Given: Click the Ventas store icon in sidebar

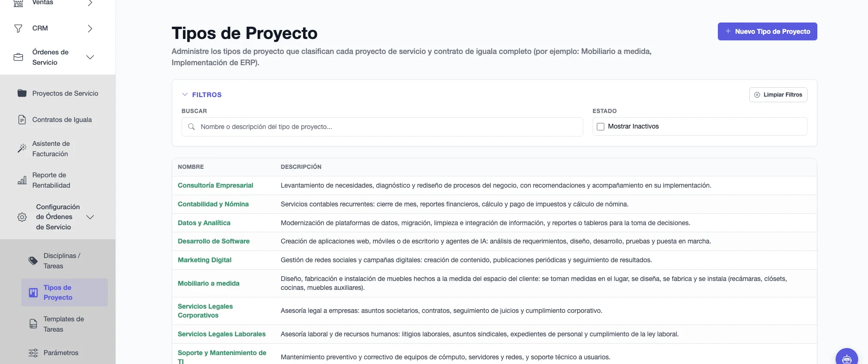Looking at the screenshot, I should click(18, 3).
